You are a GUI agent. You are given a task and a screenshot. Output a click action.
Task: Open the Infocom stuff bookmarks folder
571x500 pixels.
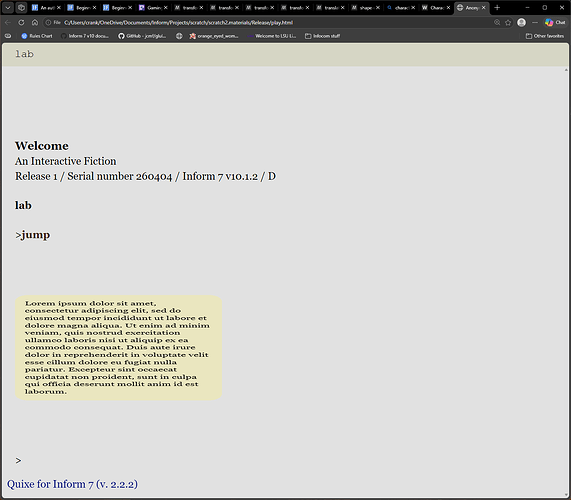click(322, 36)
